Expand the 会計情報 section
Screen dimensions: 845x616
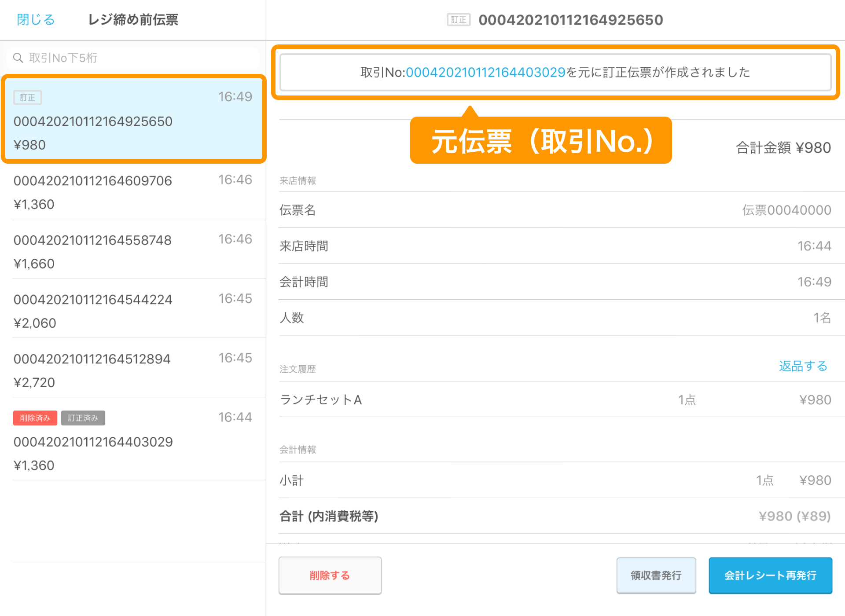[298, 449]
